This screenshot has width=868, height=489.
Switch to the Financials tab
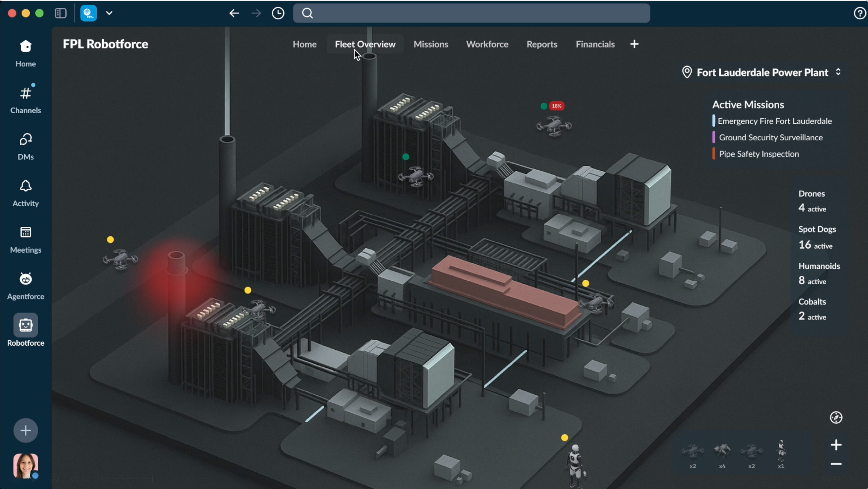(595, 44)
